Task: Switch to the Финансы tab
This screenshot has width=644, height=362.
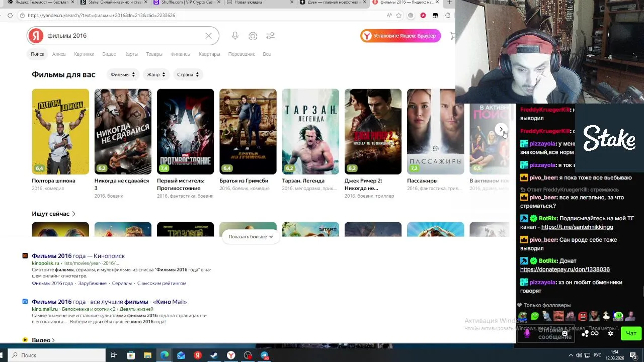Action: 180,54
